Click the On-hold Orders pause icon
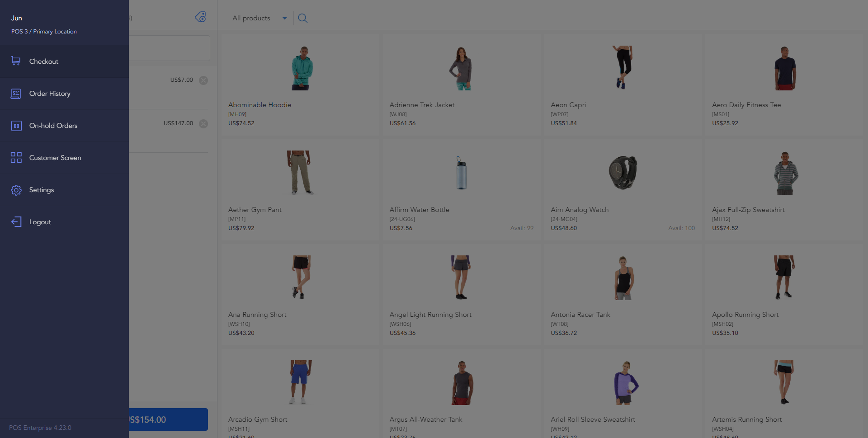The width and height of the screenshot is (868, 438). pyautogui.click(x=16, y=126)
